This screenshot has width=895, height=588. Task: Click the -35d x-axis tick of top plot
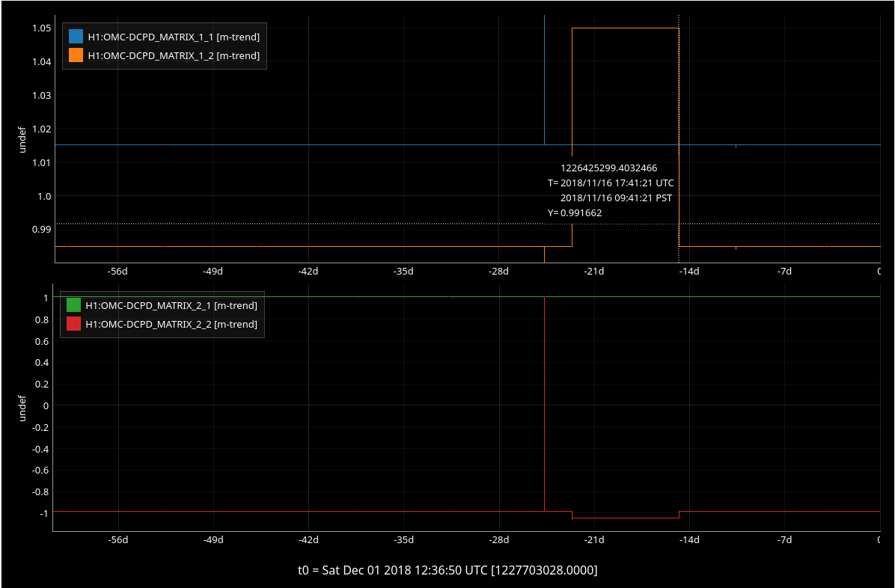403,271
